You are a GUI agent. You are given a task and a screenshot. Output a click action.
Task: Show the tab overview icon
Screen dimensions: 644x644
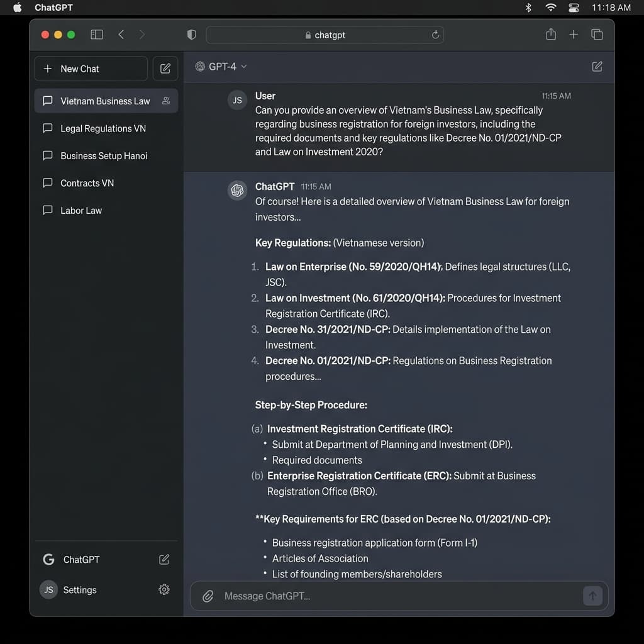click(597, 35)
